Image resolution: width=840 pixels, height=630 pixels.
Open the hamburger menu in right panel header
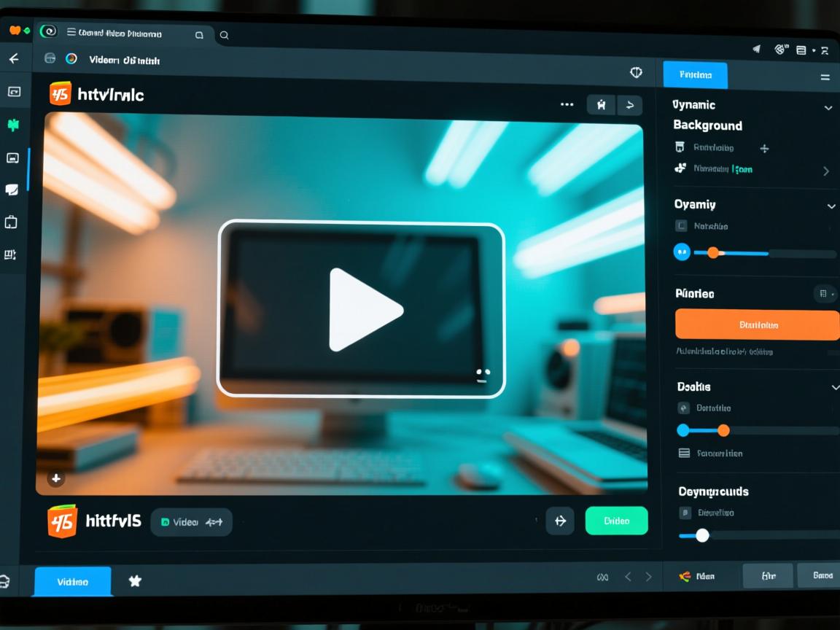click(x=825, y=77)
